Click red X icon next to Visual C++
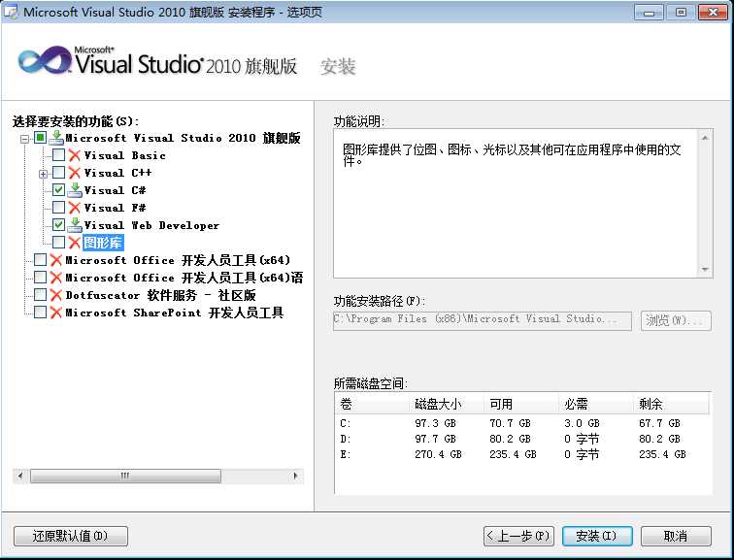The image size is (734, 560). point(74,173)
